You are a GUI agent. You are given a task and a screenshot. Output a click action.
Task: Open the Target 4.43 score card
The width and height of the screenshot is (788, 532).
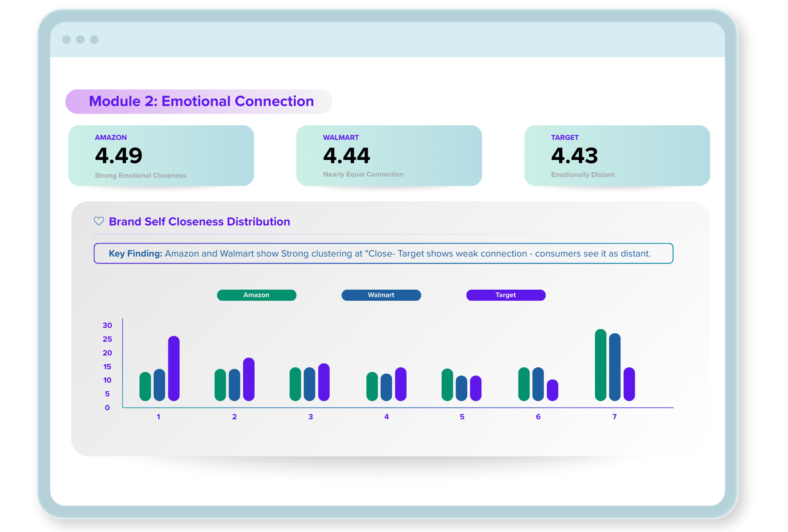click(x=617, y=156)
